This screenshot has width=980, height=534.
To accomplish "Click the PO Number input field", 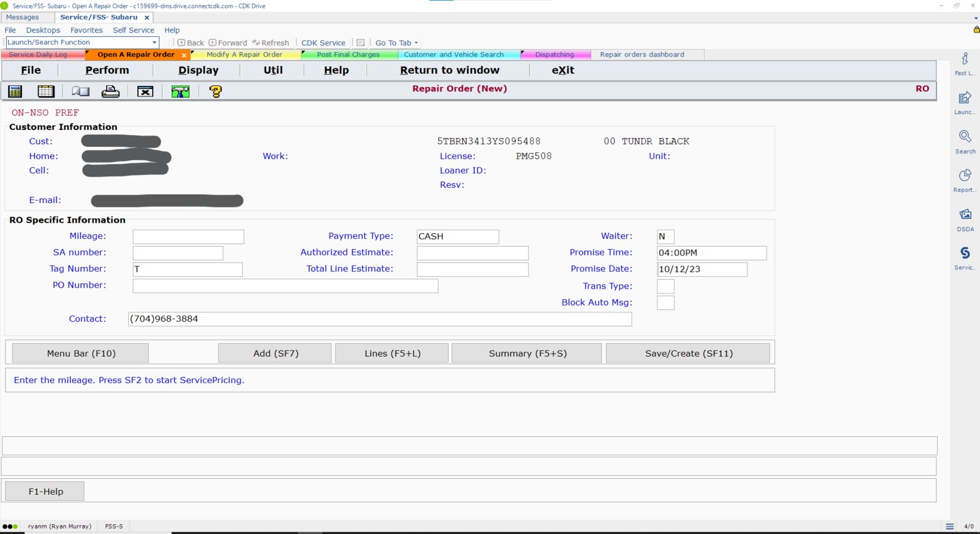I will click(285, 285).
